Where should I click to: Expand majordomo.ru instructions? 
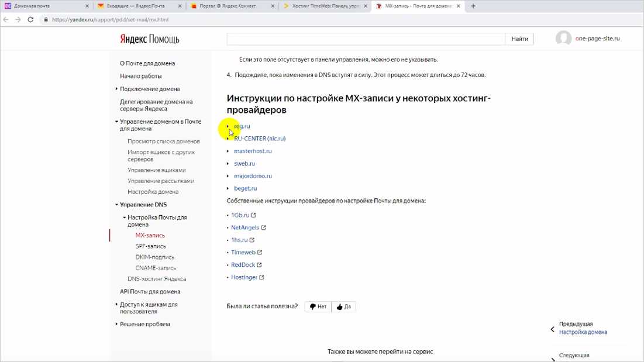pyautogui.click(x=253, y=175)
